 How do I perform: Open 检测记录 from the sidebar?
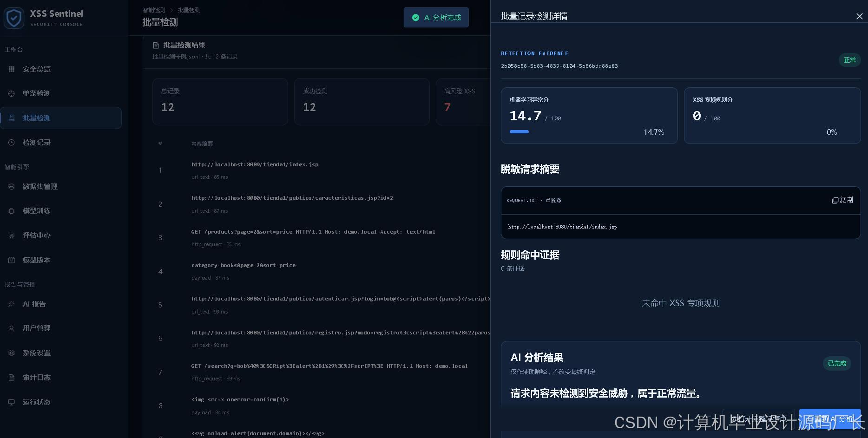[x=61, y=143]
